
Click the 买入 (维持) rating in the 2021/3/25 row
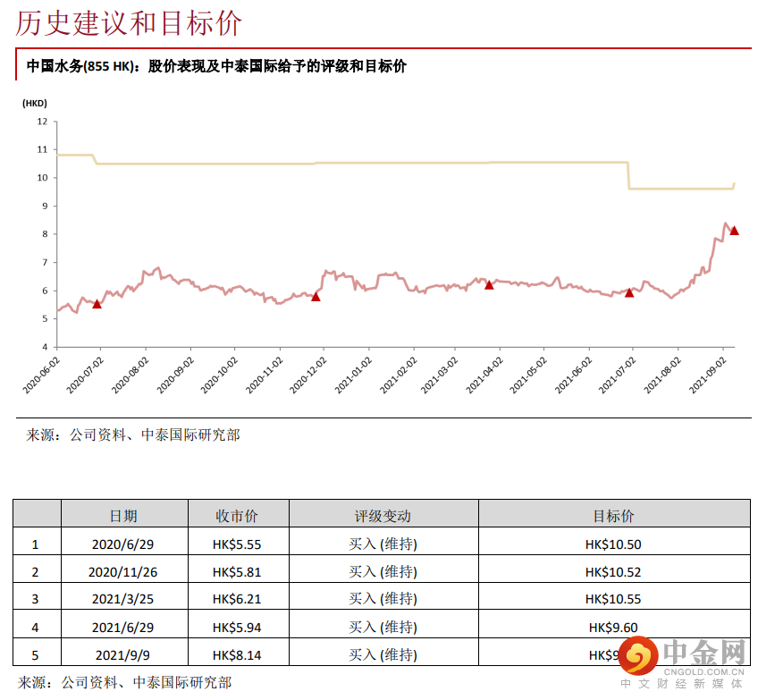[x=383, y=599]
